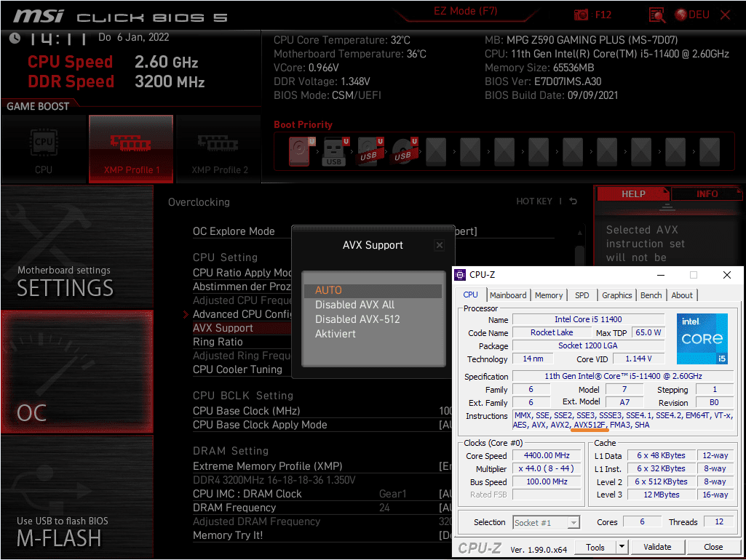
Task: Change language with the DEU globe icon
Action: click(681, 15)
